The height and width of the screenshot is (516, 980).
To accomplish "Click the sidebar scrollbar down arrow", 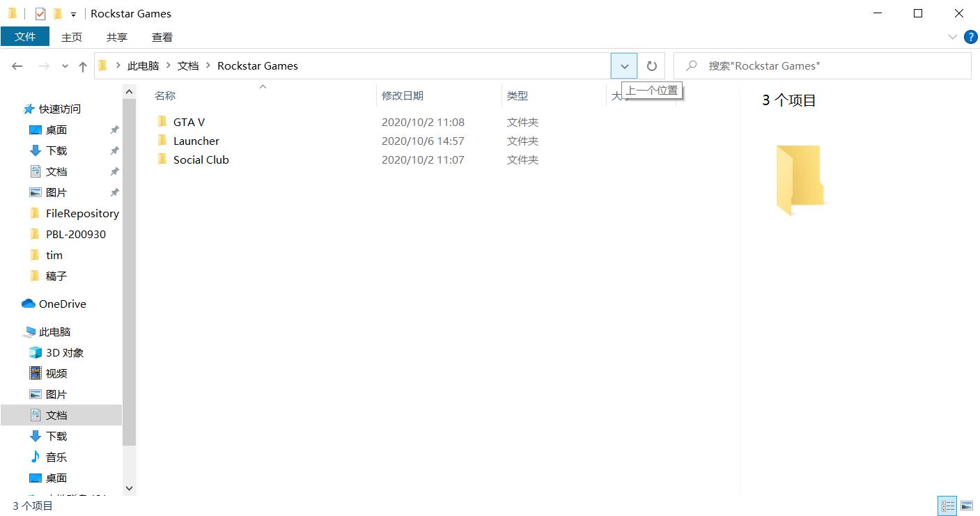I will [x=129, y=489].
